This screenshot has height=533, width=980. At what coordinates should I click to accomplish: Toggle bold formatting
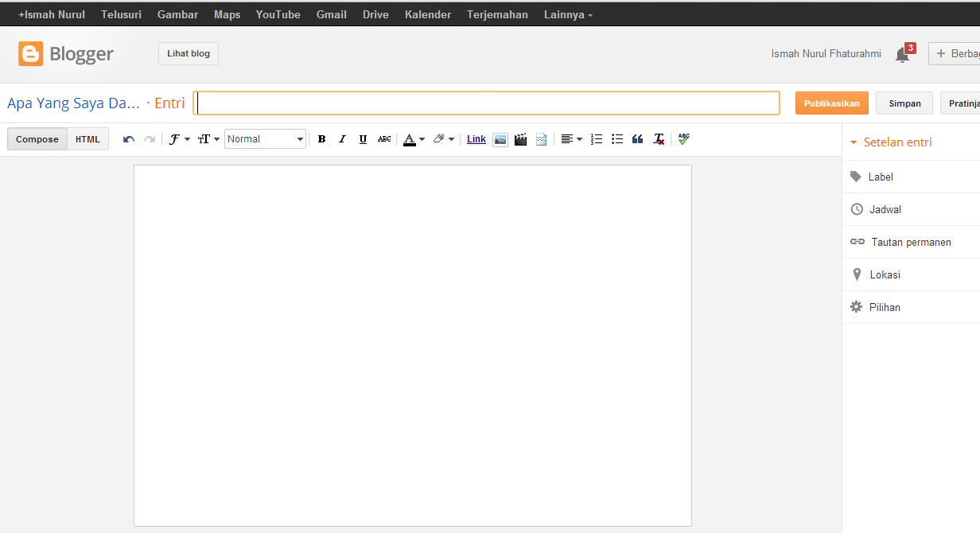click(321, 139)
